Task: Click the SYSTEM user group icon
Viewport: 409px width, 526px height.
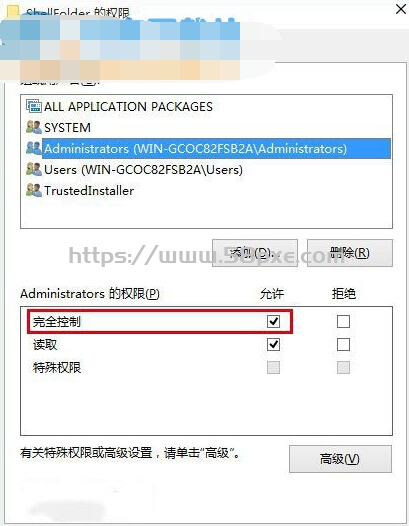Action: click(34, 127)
